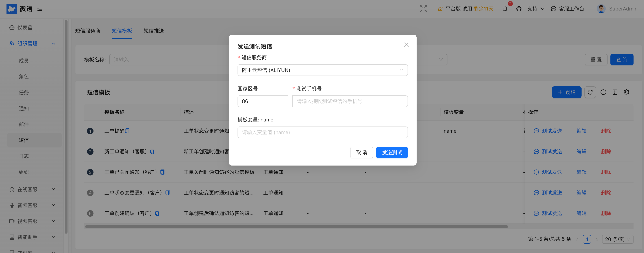Focus the 国家区号 field showing 86
644x253 pixels.
pyautogui.click(x=263, y=101)
